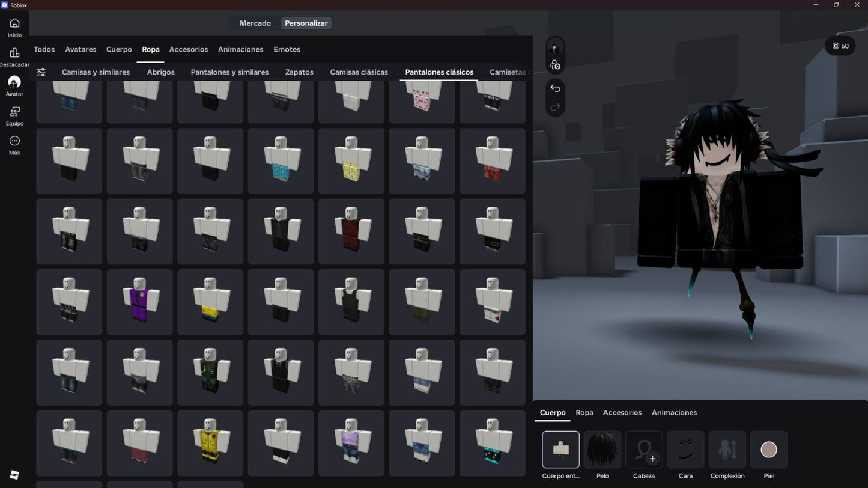Screen dimensions: 868x488
Task: Open the Más menu in the sidebar
Action: [14, 145]
